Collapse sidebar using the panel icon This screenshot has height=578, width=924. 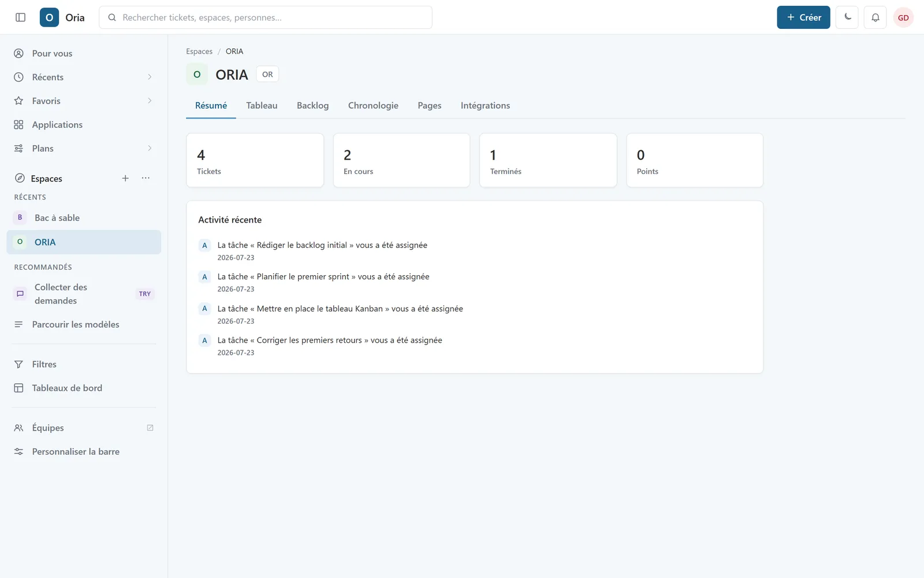21,17
